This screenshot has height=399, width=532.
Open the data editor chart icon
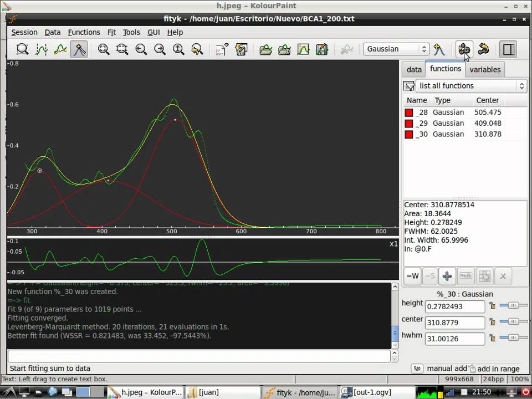[x=303, y=49]
